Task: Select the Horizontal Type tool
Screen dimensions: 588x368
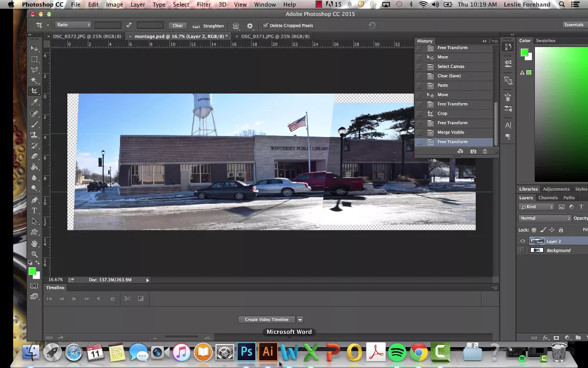Action: pyautogui.click(x=34, y=210)
